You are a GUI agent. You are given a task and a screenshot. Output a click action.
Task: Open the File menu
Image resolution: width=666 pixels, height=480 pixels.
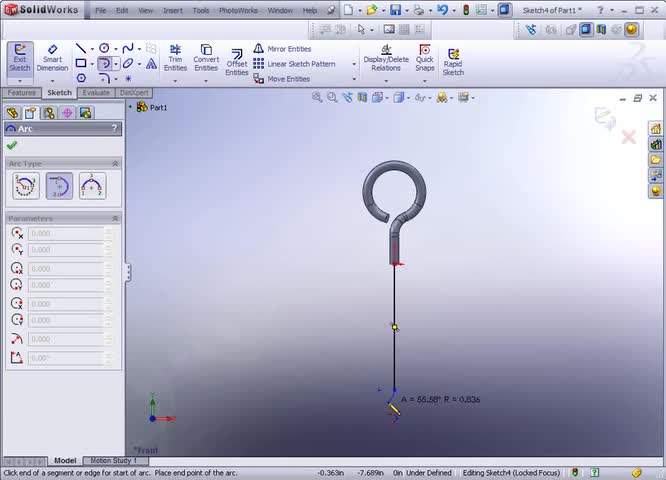(x=101, y=10)
